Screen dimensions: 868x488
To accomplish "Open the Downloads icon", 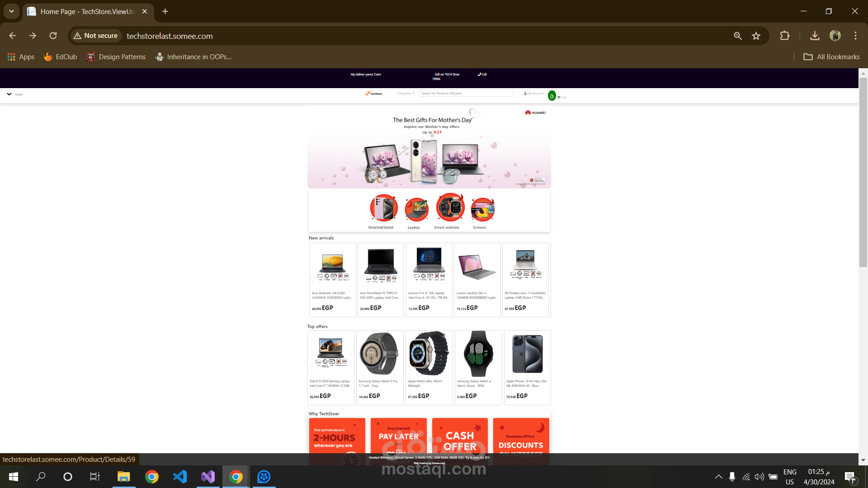I will [x=815, y=36].
